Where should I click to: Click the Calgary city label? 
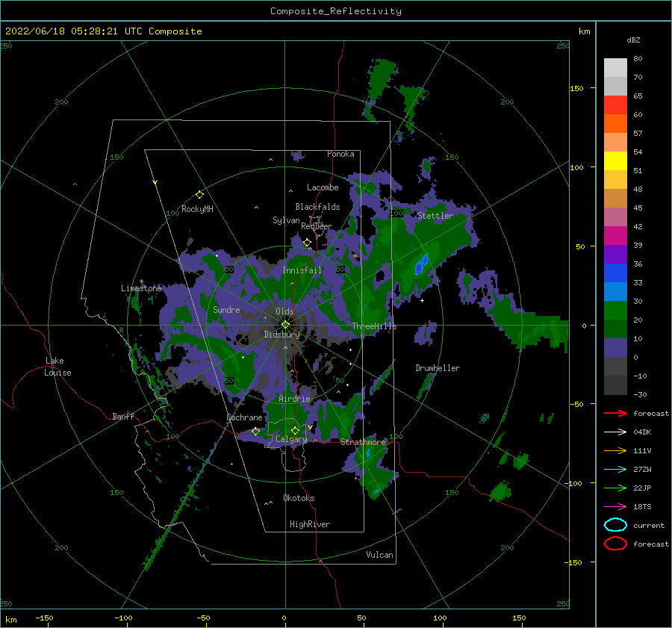(x=291, y=439)
